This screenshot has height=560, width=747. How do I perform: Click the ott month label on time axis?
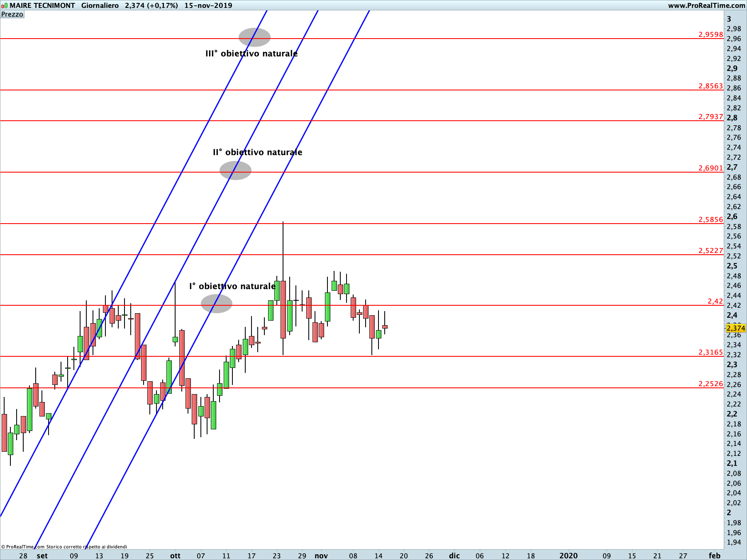tap(175, 555)
